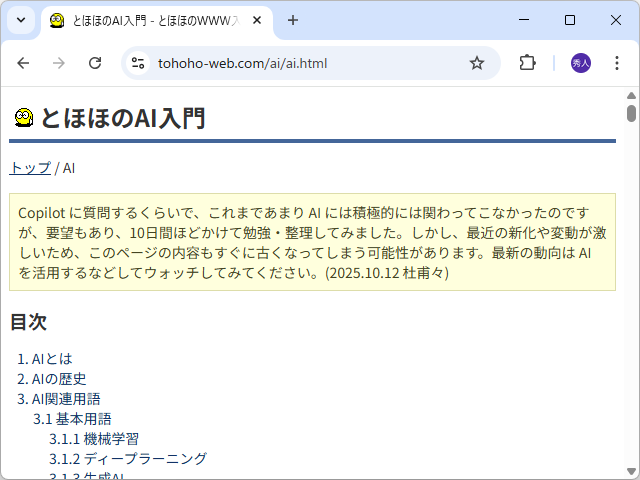Jump to 1. AIとは section
Viewport: 640px width, 480px height.
tap(44, 359)
